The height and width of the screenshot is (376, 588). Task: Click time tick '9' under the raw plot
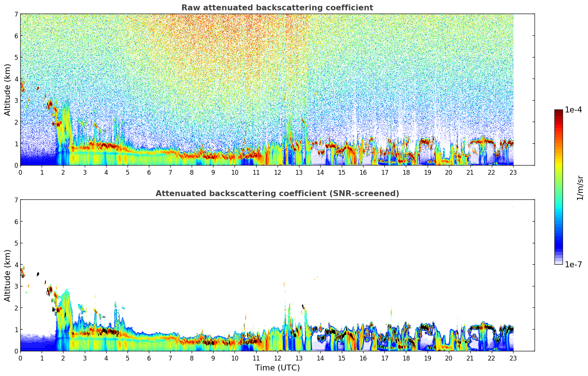click(213, 172)
